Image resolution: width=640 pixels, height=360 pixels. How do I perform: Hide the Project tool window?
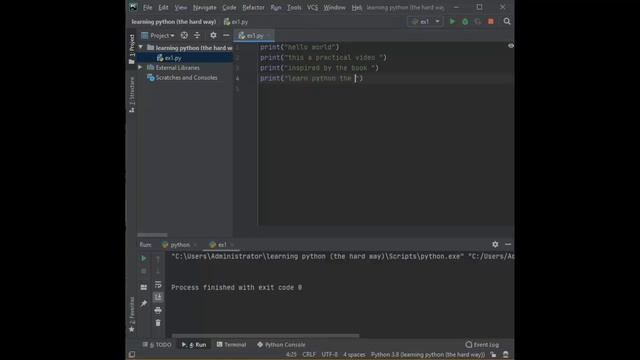(226, 36)
